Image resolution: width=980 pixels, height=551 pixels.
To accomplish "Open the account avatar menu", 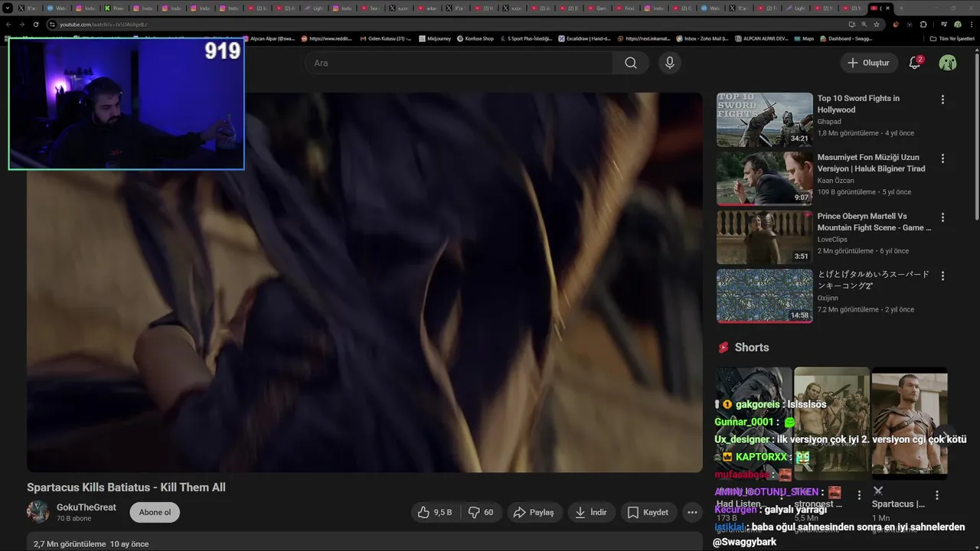I will (948, 63).
